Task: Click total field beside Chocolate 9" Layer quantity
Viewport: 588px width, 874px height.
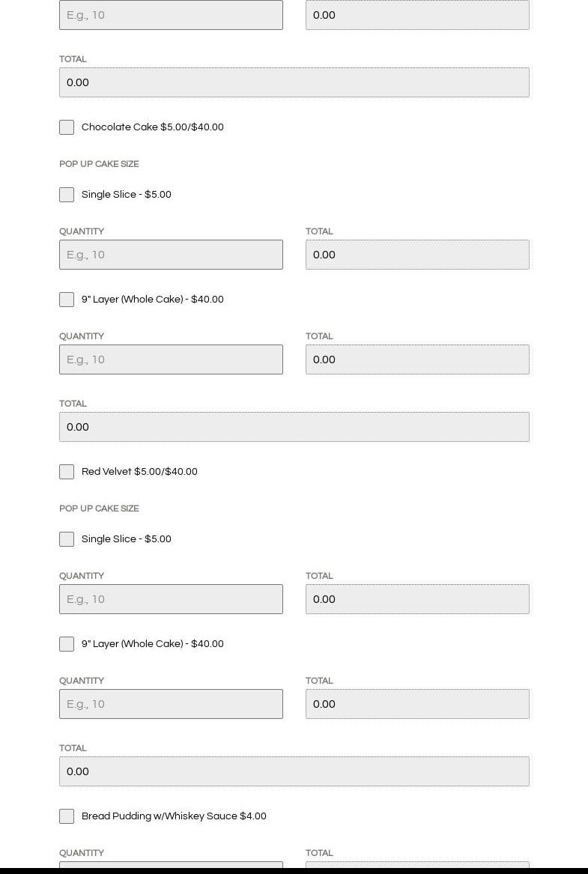Action: tap(417, 359)
